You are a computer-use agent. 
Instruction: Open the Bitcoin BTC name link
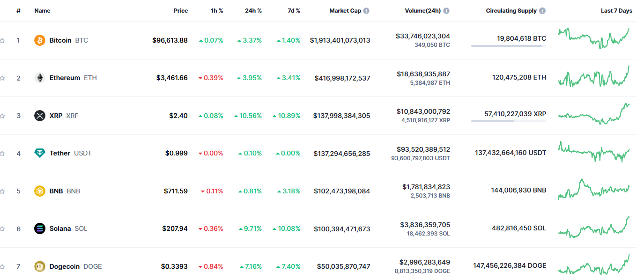tap(68, 40)
